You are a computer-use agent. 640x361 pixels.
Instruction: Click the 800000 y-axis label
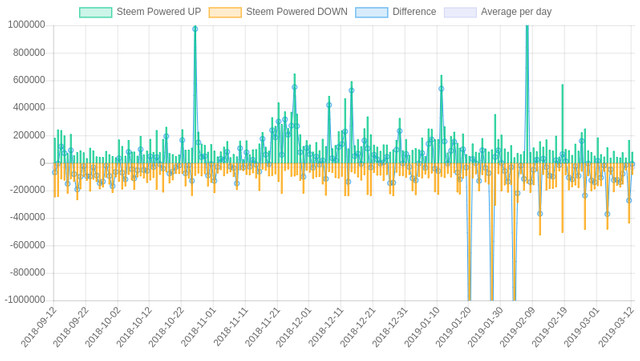click(29, 53)
